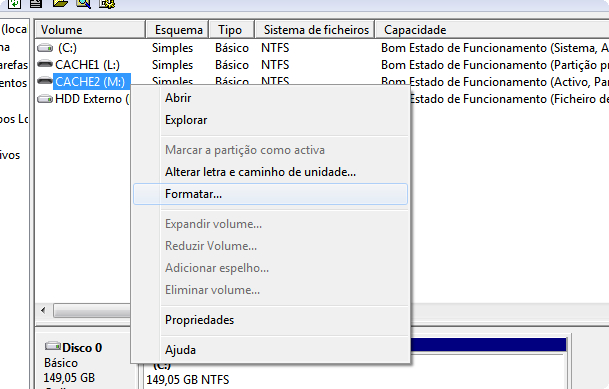Select Ajuda in the context menu
The height and width of the screenshot is (389, 609).
click(x=270, y=350)
